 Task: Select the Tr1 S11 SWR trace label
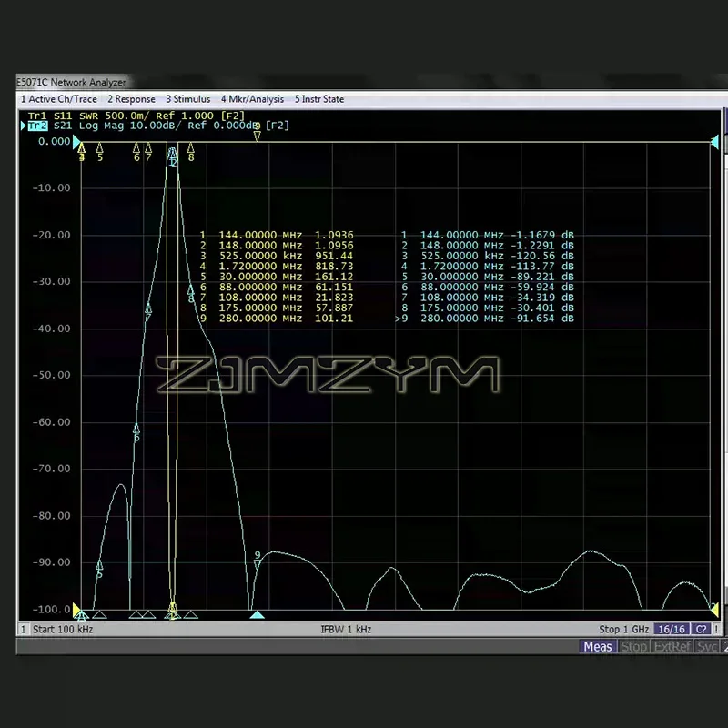[136, 116]
